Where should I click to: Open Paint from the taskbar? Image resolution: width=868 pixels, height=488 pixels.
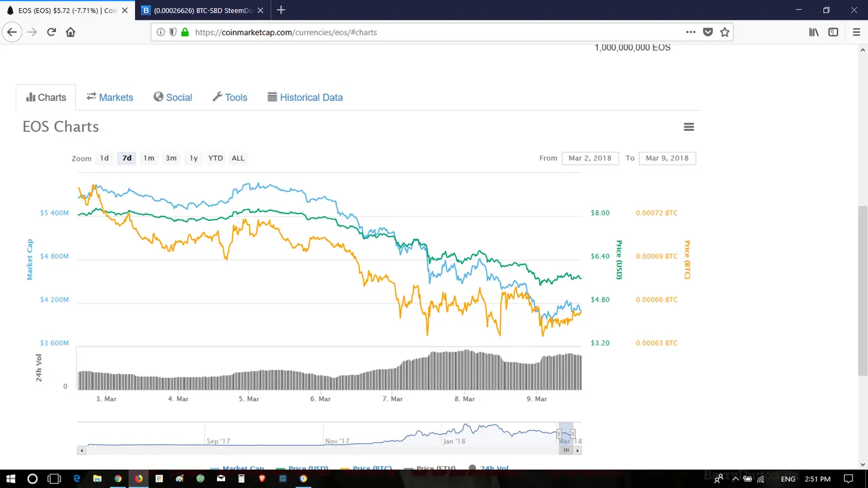pyautogui.click(x=180, y=479)
